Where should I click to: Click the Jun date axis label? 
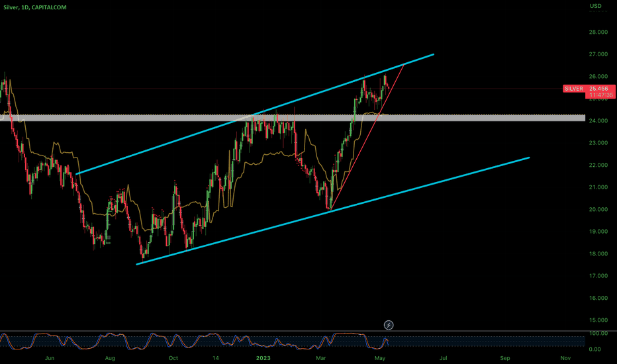point(50,358)
